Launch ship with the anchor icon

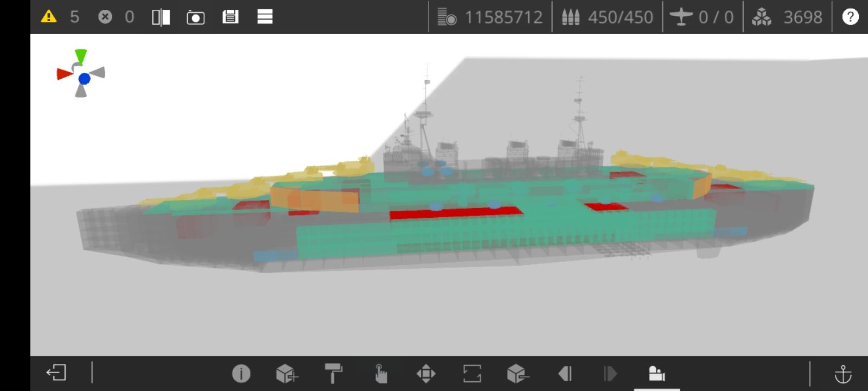click(x=843, y=374)
